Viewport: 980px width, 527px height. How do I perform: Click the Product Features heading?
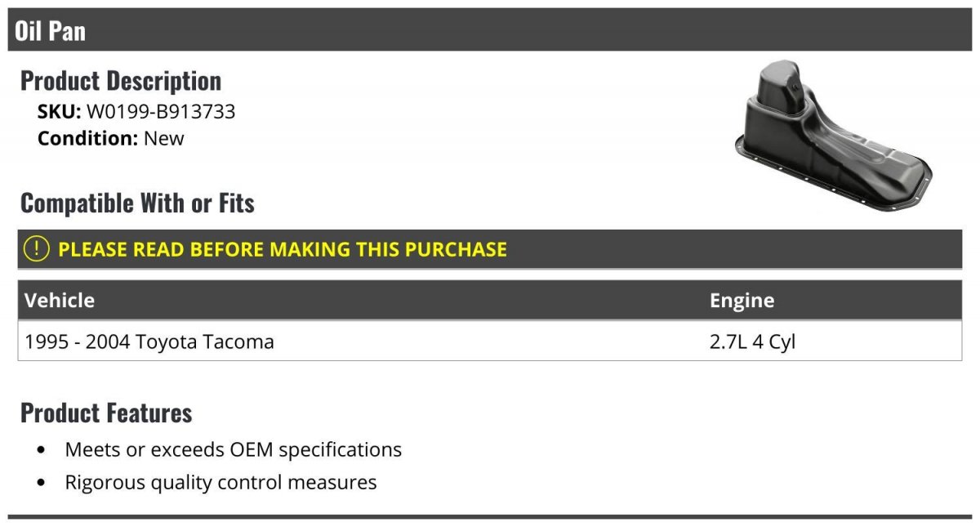pos(106,413)
